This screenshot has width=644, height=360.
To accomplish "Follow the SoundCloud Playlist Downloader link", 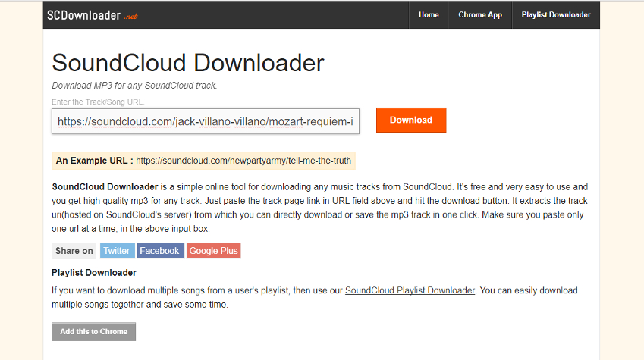I will 410,290.
